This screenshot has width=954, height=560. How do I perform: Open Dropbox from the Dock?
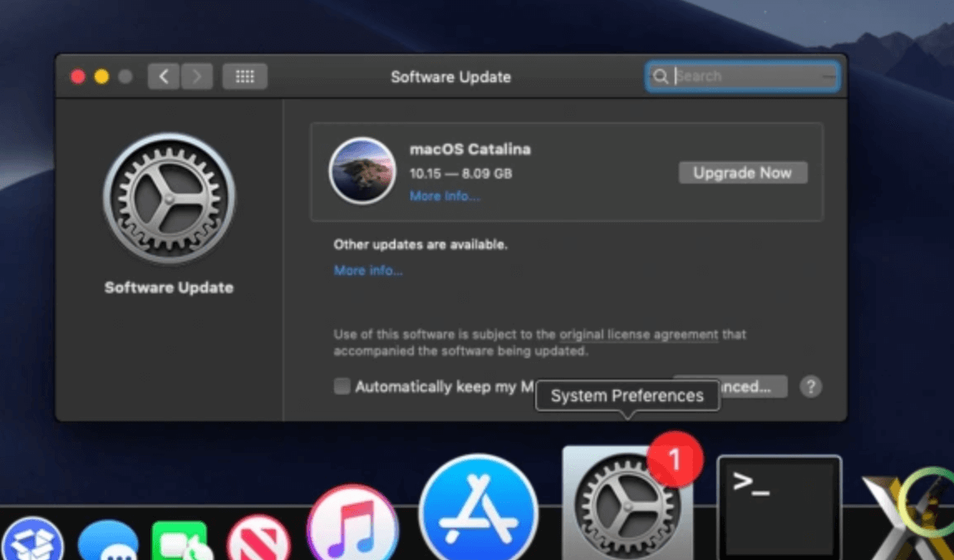coord(33,540)
